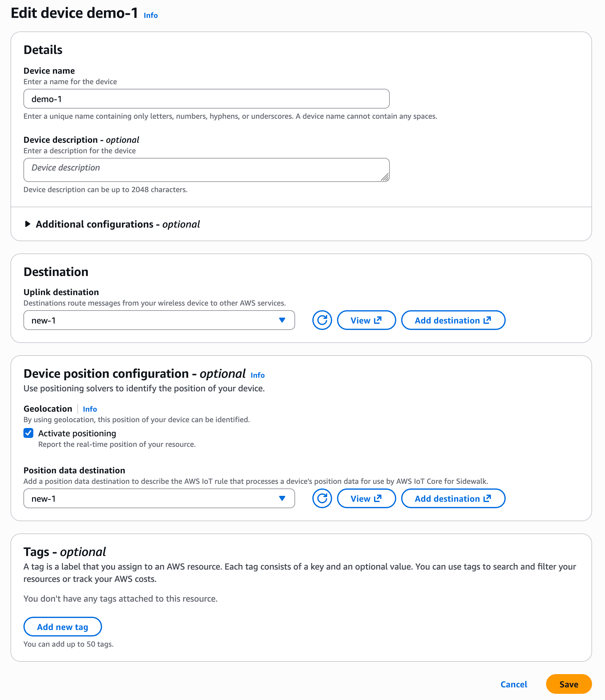Screen dimensions: 605x700
Task: Click View button for Uplink destination
Action: click(366, 320)
